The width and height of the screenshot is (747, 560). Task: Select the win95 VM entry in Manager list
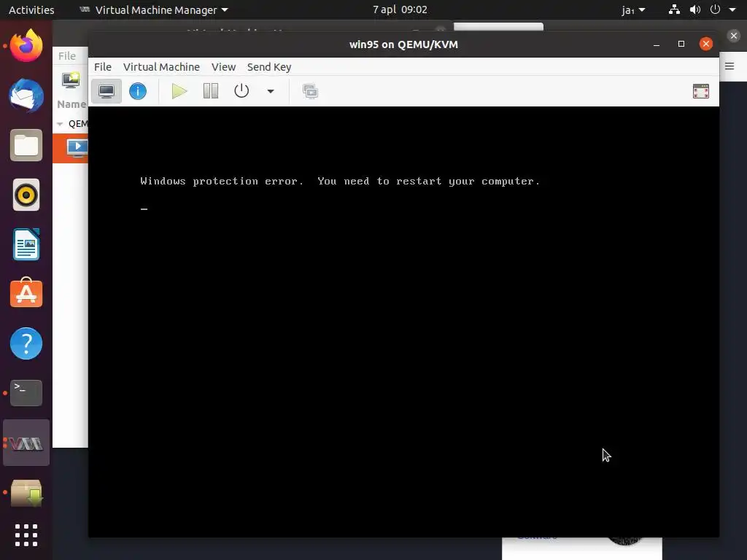coord(71,148)
